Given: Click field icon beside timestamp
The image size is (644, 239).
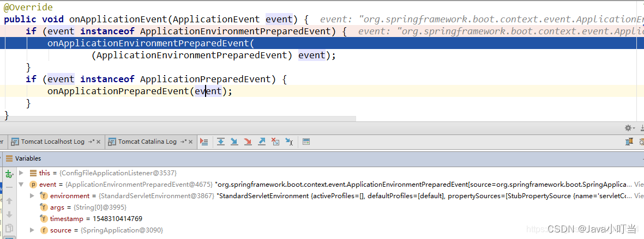Looking at the screenshot, I should pyautogui.click(x=44, y=219).
